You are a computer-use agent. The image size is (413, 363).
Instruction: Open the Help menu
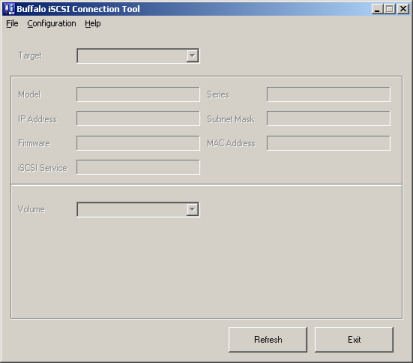point(93,24)
